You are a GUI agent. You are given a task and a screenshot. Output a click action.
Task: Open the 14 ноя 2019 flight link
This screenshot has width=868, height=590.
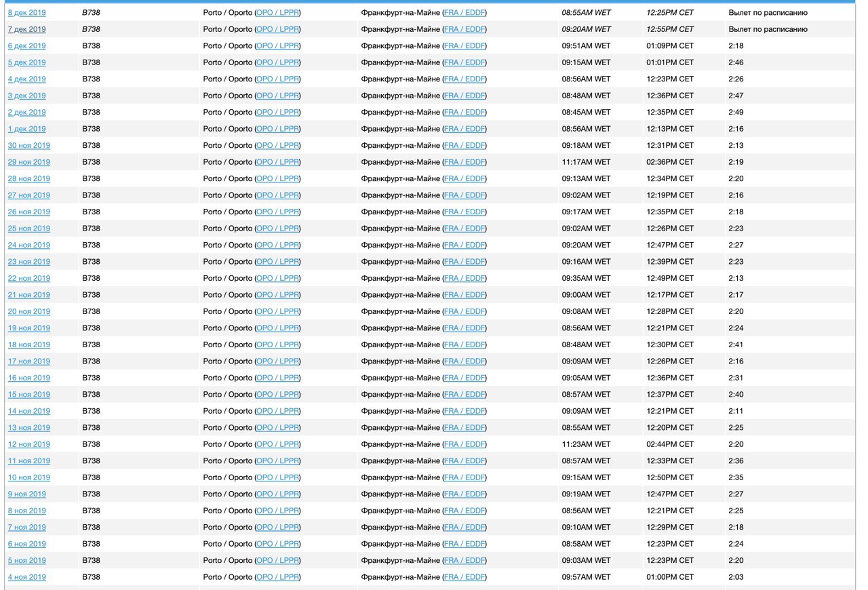(29, 412)
